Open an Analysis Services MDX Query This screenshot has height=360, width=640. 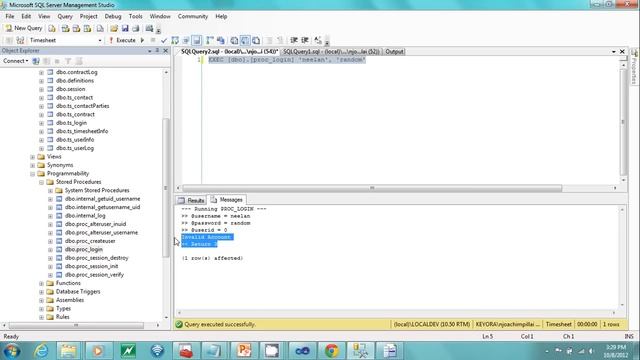tap(65, 29)
